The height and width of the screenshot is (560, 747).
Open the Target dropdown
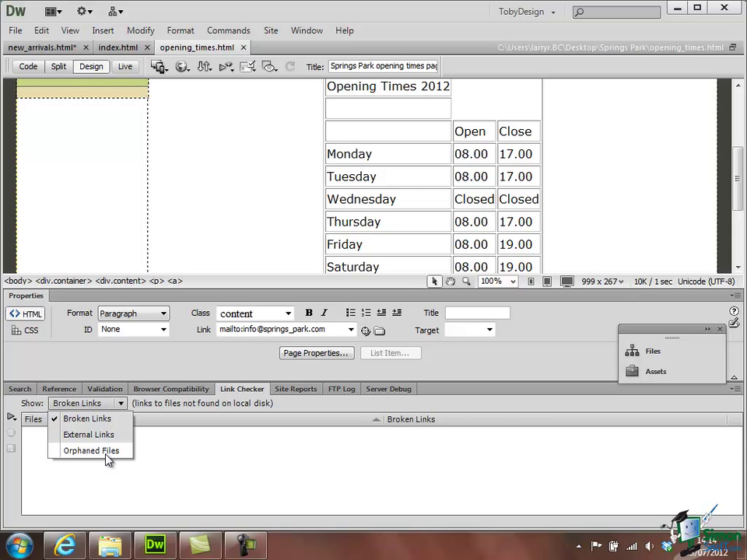pos(470,330)
